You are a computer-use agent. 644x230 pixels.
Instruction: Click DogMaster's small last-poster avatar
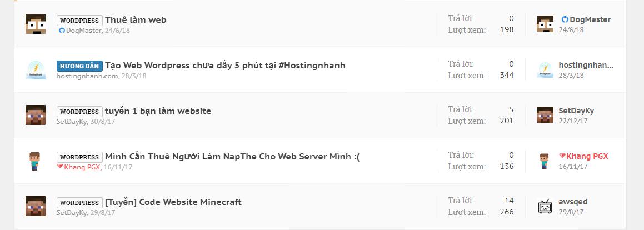coord(545,24)
